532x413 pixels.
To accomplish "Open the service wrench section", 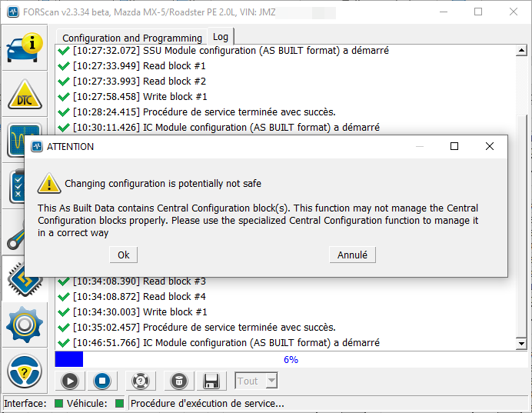I will pyautogui.click(x=14, y=232).
